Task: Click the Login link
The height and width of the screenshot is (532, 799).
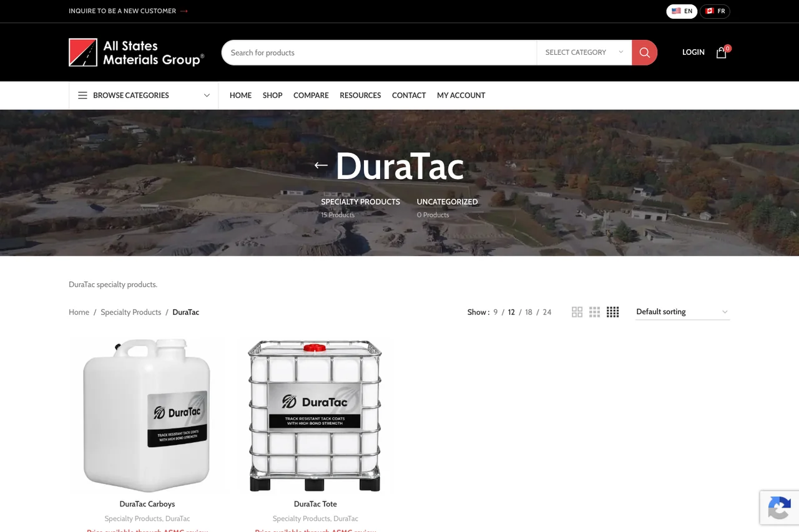Action: click(694, 52)
